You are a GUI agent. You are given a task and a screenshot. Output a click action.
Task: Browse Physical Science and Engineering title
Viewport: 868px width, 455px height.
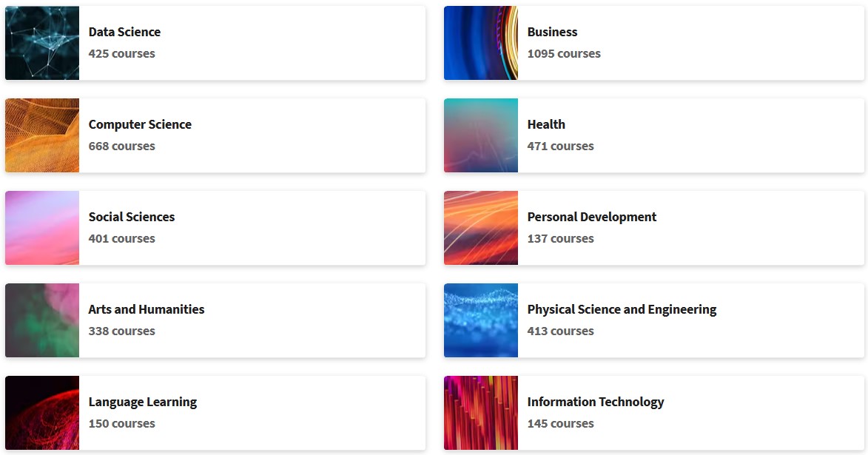click(x=622, y=309)
